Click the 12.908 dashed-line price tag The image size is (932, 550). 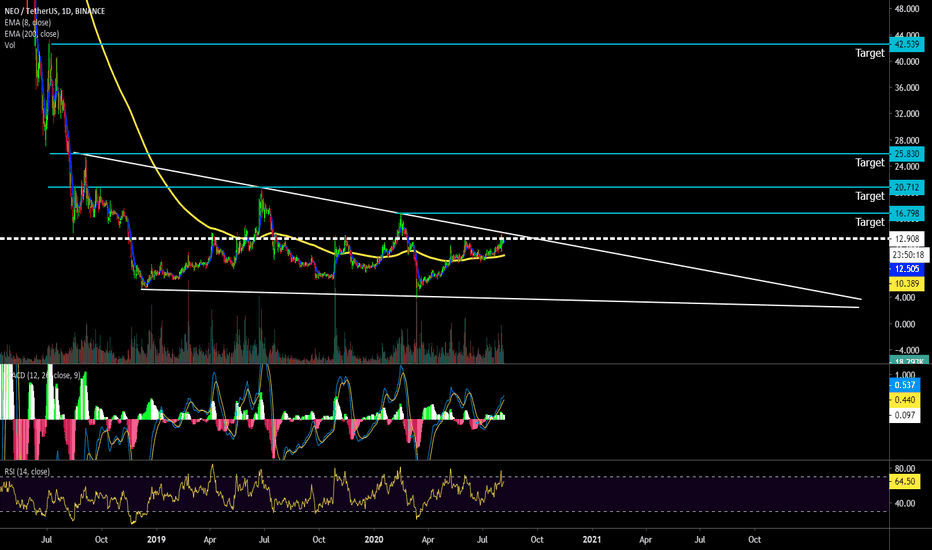pos(907,238)
